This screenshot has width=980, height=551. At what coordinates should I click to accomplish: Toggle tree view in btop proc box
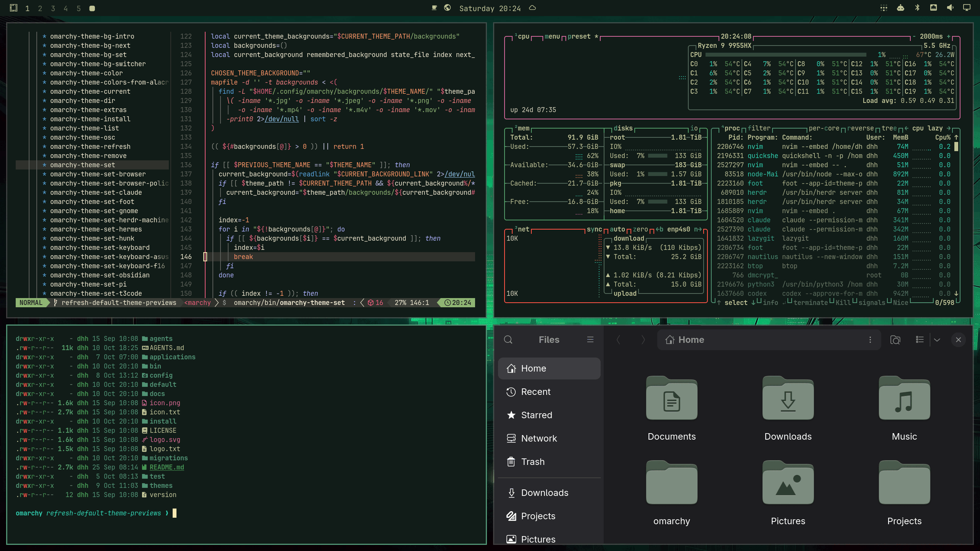coord(889,128)
